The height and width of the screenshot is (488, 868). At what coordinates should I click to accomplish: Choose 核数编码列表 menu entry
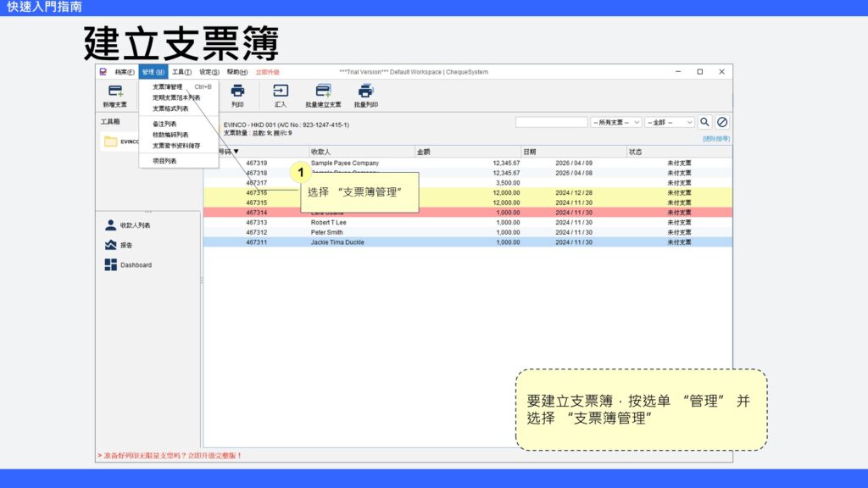tap(179, 135)
